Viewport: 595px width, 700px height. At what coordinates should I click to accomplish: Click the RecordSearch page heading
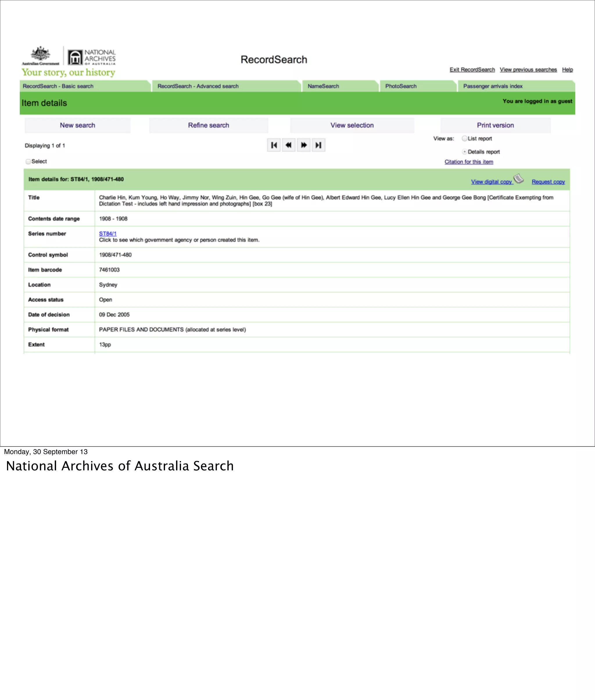click(x=274, y=60)
